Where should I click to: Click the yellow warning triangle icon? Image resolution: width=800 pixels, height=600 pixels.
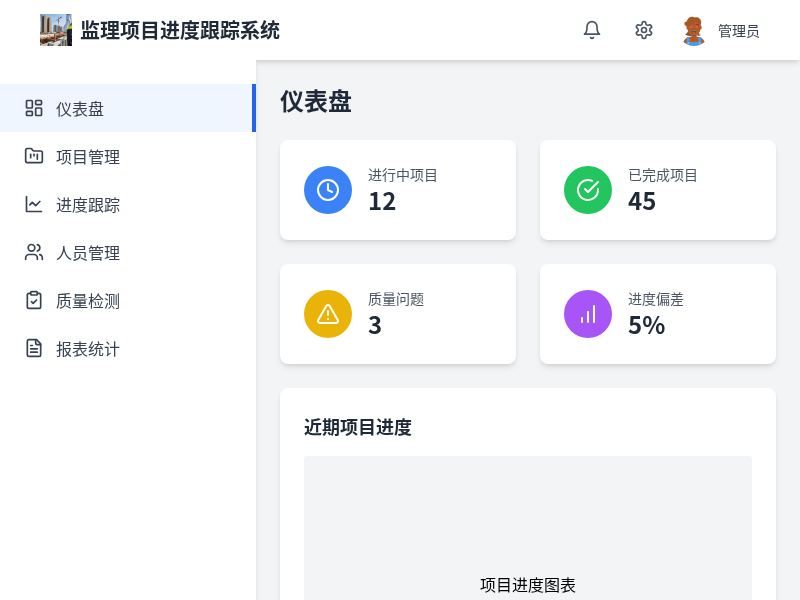(328, 314)
